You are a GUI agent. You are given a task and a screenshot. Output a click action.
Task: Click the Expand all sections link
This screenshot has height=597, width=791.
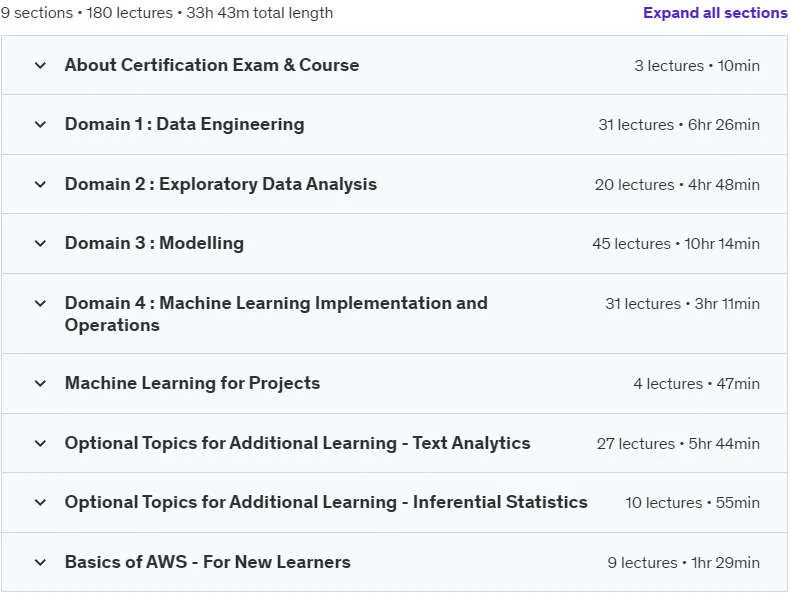(715, 13)
